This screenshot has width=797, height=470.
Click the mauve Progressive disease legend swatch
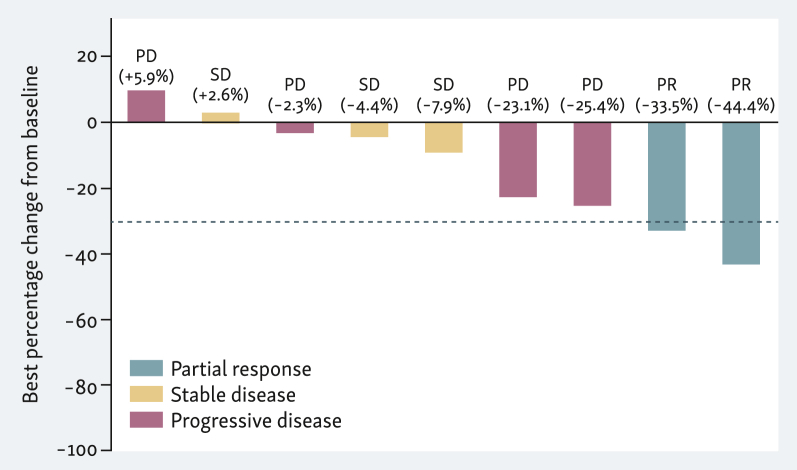(x=145, y=420)
